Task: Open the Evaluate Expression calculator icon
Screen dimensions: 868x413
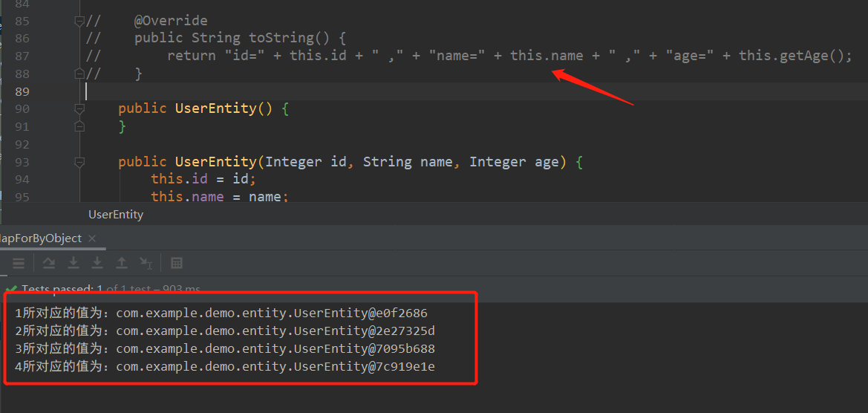Action: pyautogui.click(x=177, y=263)
